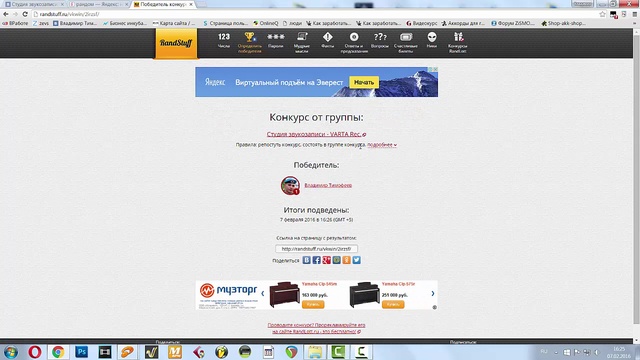The image size is (640, 360).
Task: Close the Yandex Everest ad
Action: pyautogui.click(x=435, y=69)
